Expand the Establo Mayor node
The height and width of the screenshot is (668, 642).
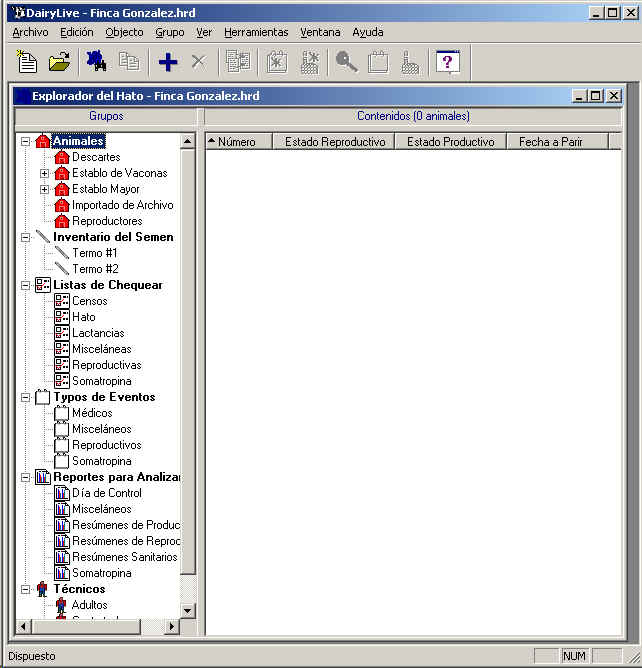click(44, 189)
